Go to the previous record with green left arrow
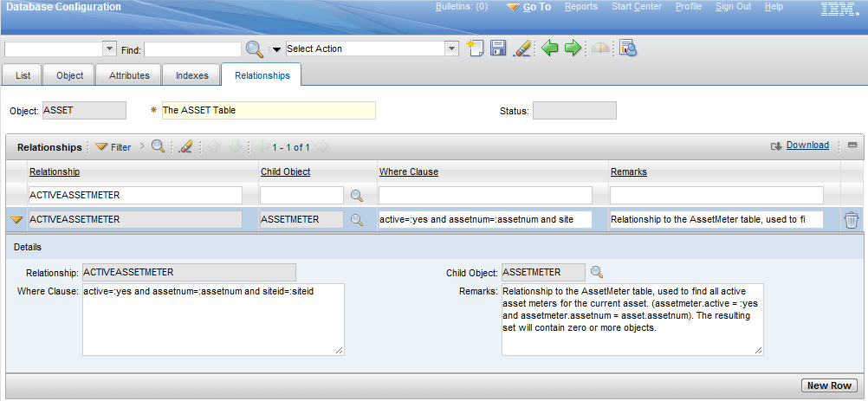Screen dimensions: 868x401 point(549,49)
